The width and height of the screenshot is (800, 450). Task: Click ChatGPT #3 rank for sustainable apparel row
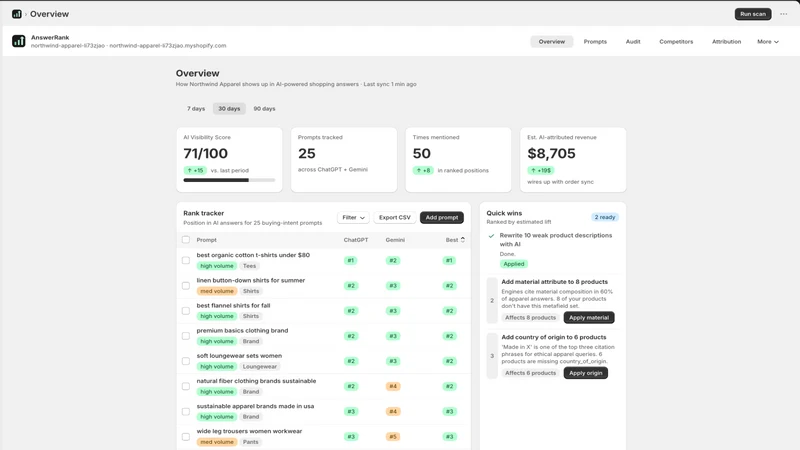[x=351, y=411]
